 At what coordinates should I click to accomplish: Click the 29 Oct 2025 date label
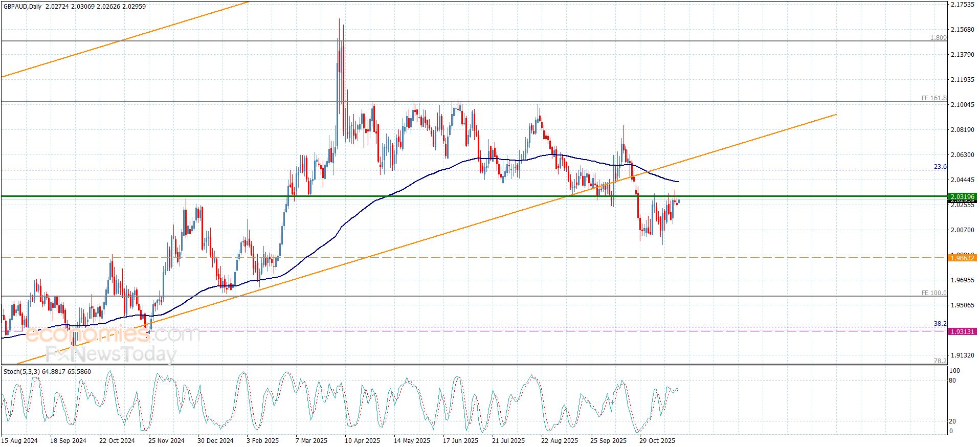[657, 441]
